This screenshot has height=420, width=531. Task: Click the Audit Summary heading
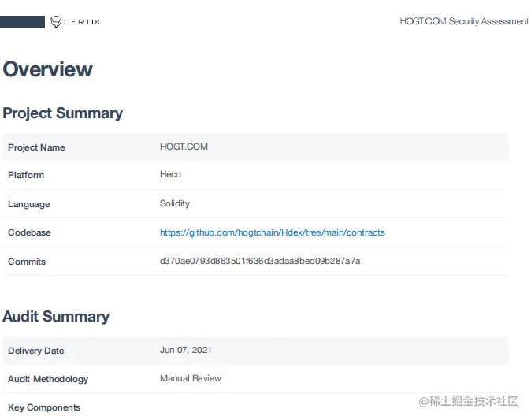[x=56, y=317]
